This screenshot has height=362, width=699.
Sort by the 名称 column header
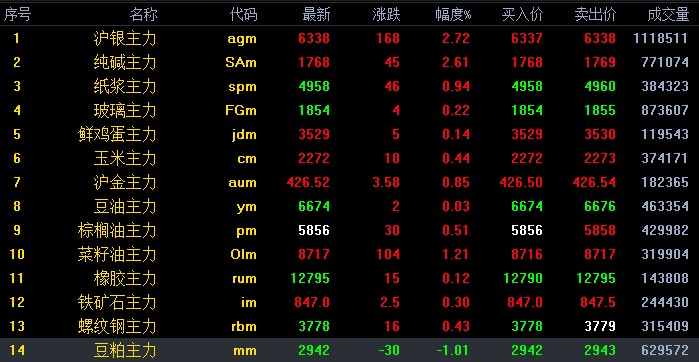click(x=144, y=15)
